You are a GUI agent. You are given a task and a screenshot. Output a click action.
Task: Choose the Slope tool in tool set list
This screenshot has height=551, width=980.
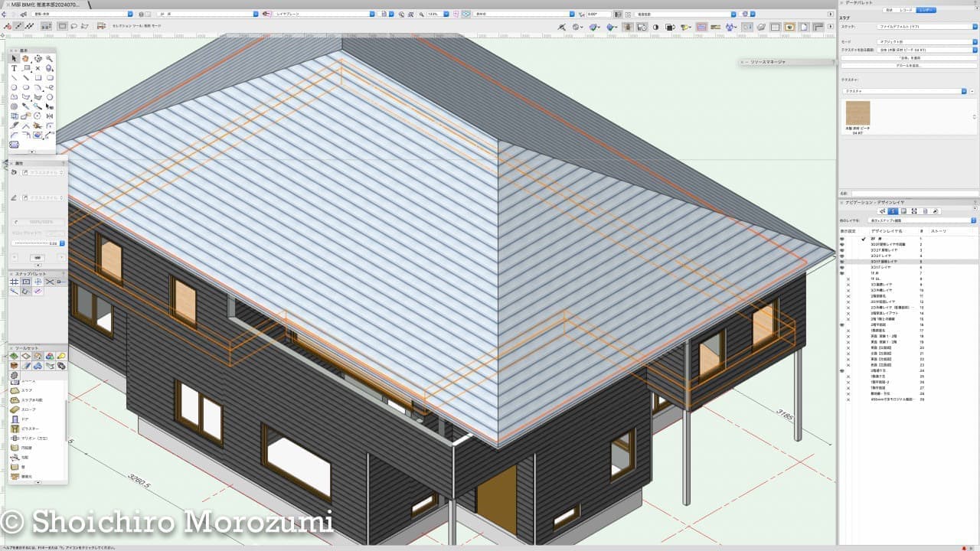pyautogui.click(x=28, y=409)
